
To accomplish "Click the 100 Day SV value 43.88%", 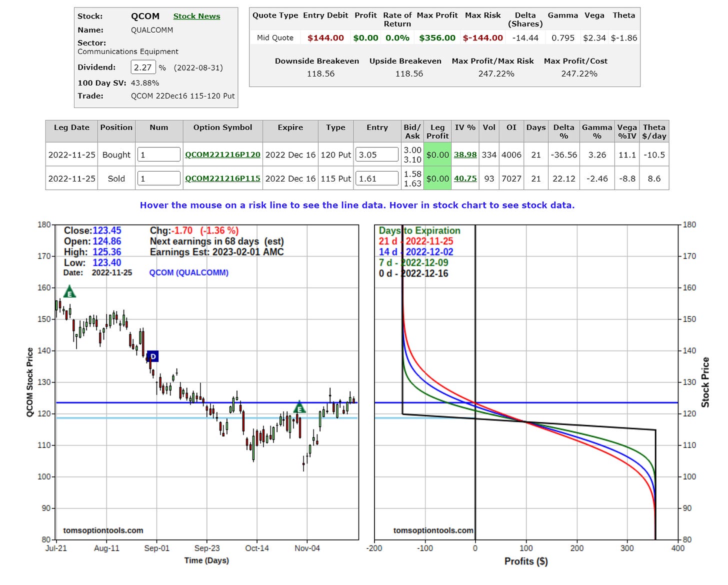I will point(145,83).
